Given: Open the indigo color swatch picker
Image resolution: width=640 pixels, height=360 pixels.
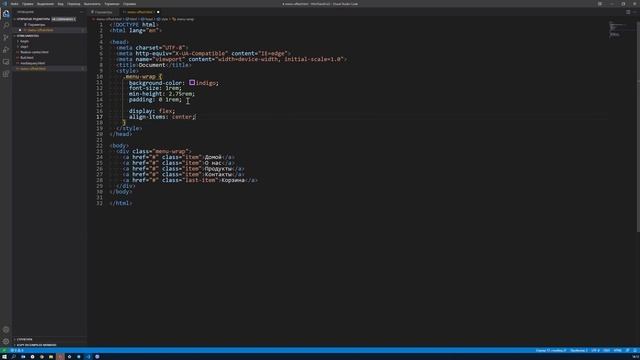Looking at the screenshot, I should click(192, 82).
